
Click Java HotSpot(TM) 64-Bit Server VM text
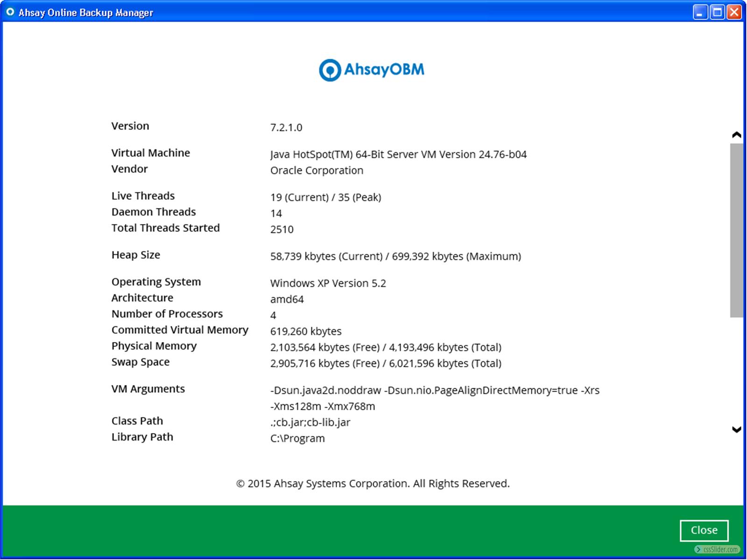point(398,154)
